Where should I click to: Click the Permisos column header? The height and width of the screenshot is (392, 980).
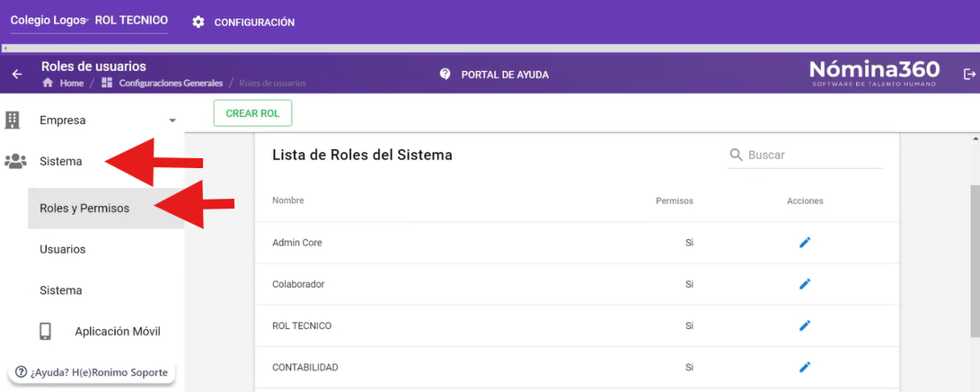(675, 201)
